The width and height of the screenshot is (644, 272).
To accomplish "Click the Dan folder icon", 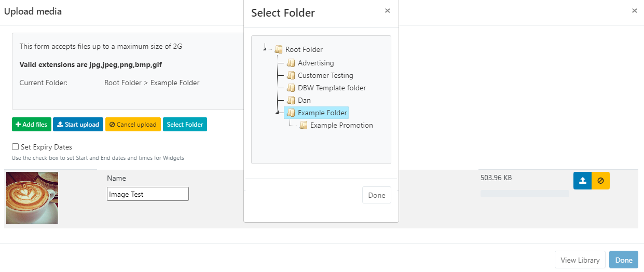I will pos(291,101).
